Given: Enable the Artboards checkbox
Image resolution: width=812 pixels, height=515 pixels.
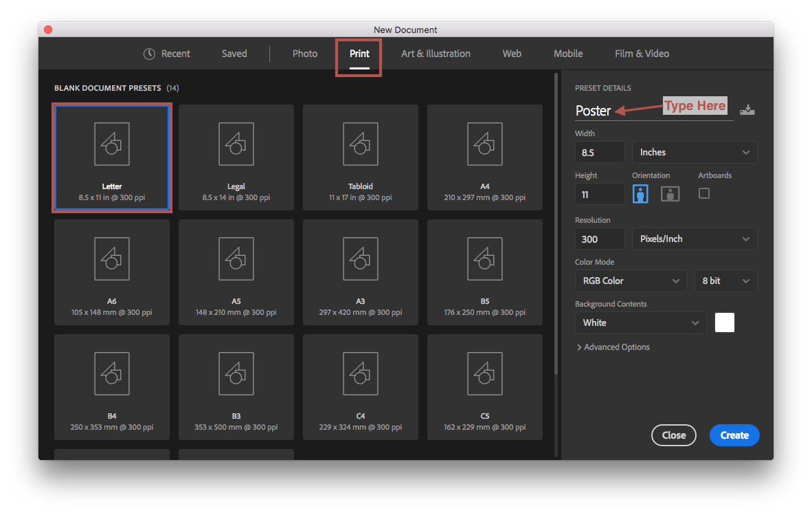Looking at the screenshot, I should tap(703, 193).
